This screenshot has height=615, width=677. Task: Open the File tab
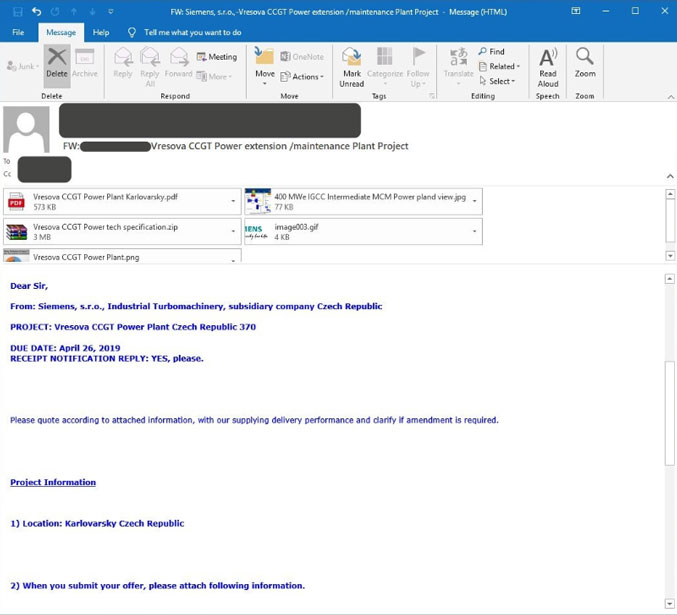tap(18, 32)
